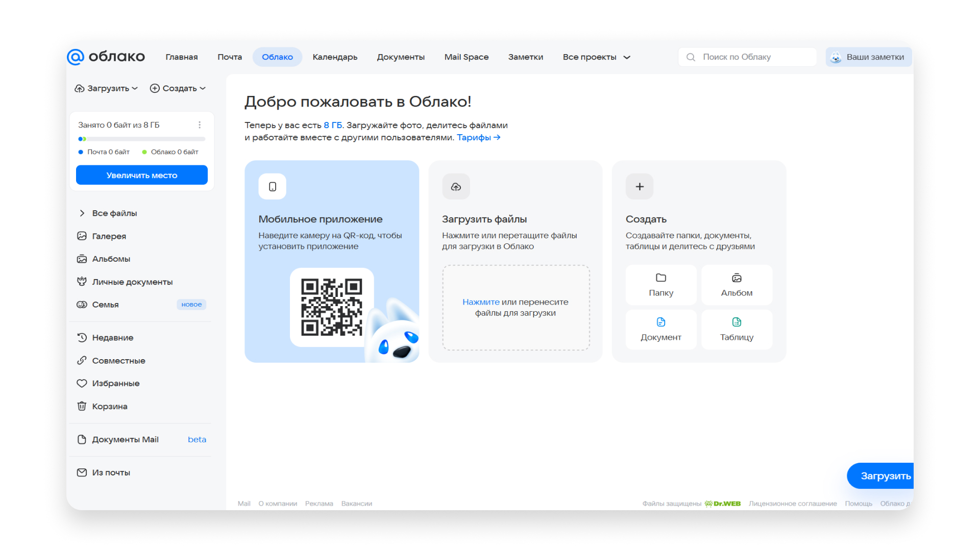Open the Создать dropdown in sidebar
The width and height of the screenshot is (980, 551).
click(x=178, y=88)
